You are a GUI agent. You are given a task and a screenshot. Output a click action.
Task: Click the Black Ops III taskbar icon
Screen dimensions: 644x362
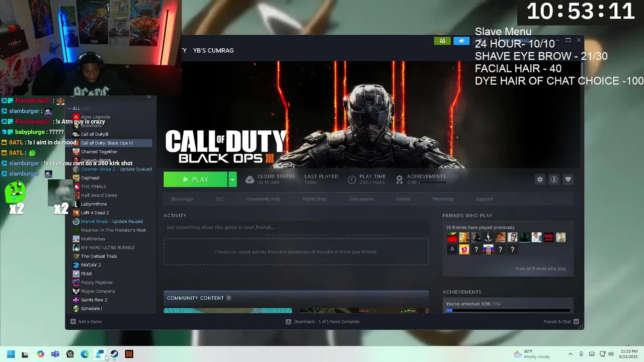(129, 354)
